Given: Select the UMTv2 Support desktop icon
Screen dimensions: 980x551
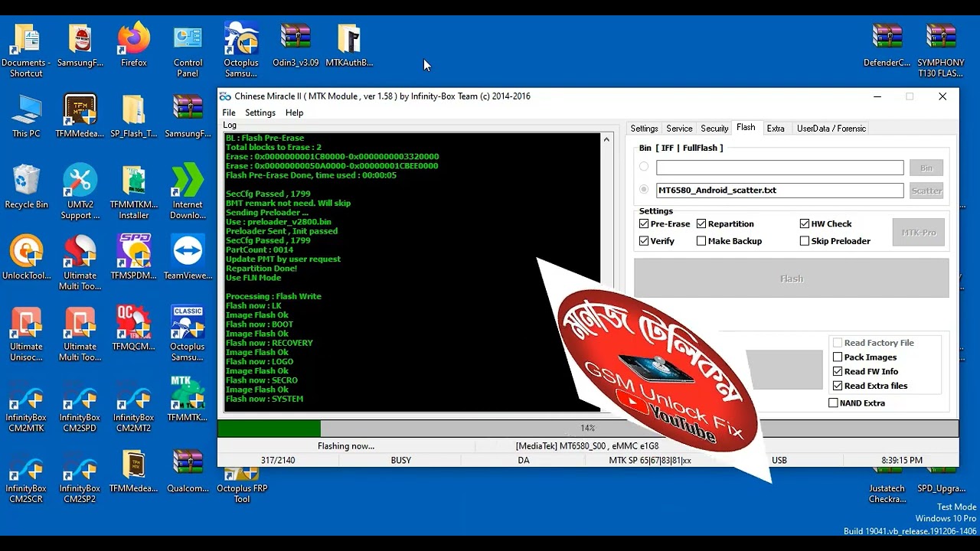Looking at the screenshot, I should (x=80, y=192).
